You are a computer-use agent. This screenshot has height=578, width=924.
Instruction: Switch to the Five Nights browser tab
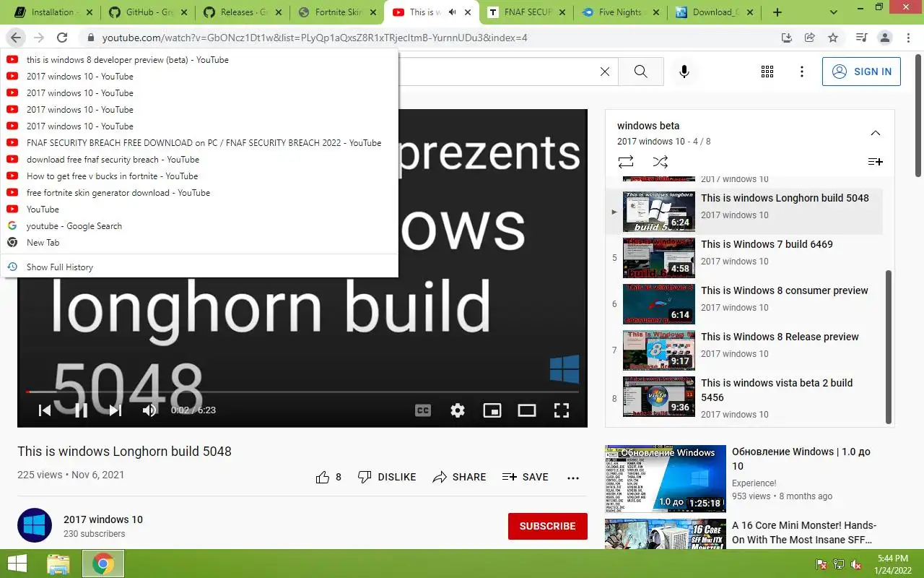pyautogui.click(x=622, y=12)
